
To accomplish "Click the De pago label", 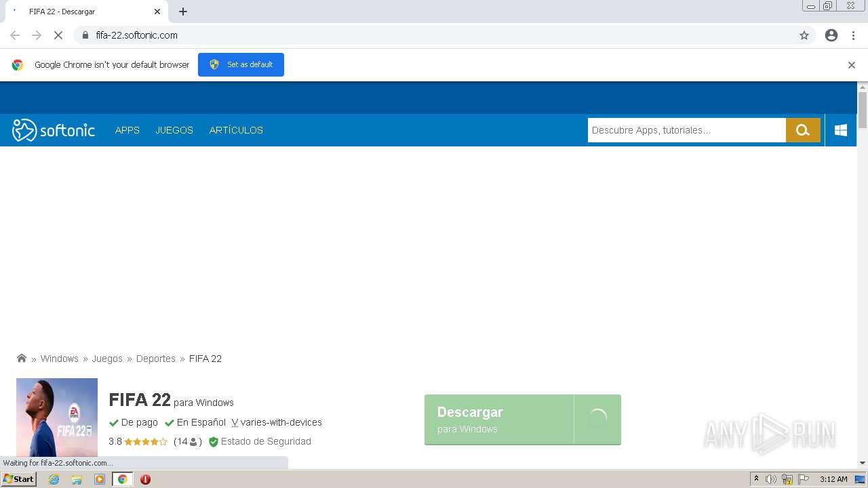I will pos(134,422).
